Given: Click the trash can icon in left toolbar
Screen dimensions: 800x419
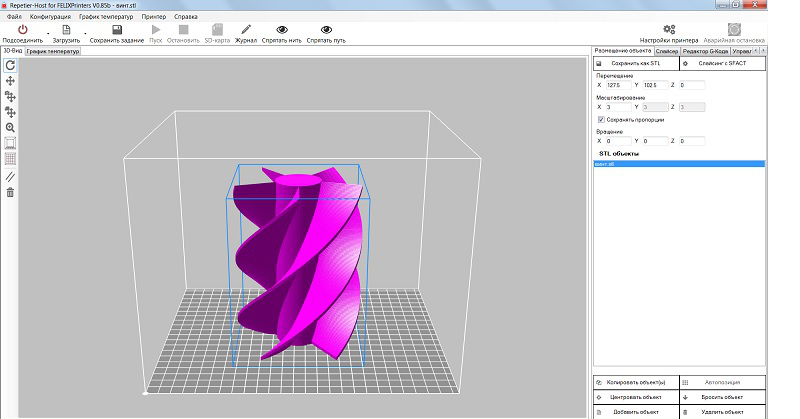Looking at the screenshot, I should click(x=10, y=192).
